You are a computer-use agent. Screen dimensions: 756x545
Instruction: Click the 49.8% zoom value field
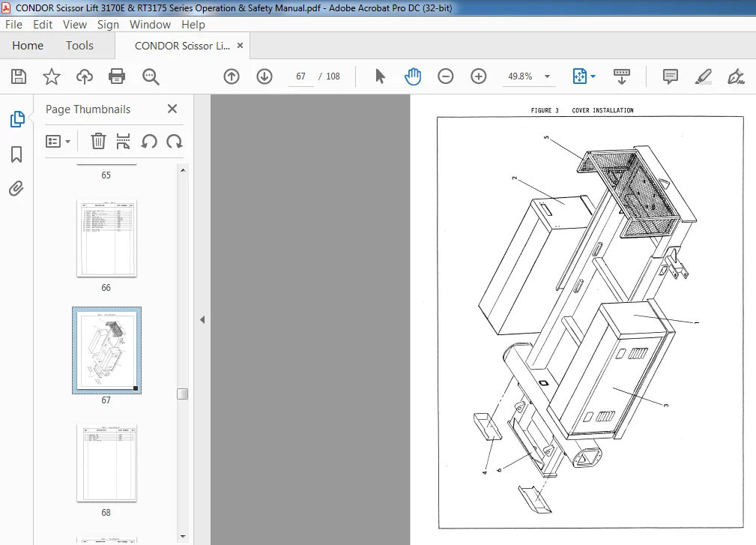point(520,76)
